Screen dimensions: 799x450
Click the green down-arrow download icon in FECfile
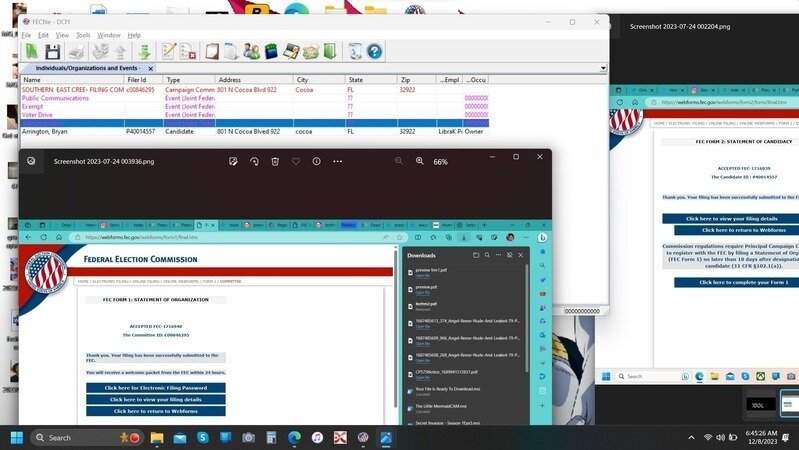[x=144, y=51]
